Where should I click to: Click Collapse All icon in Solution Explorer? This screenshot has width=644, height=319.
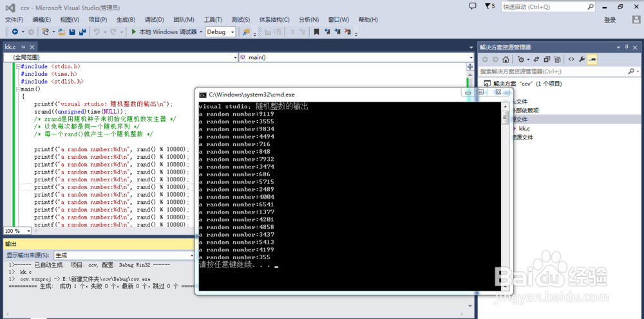547,59
